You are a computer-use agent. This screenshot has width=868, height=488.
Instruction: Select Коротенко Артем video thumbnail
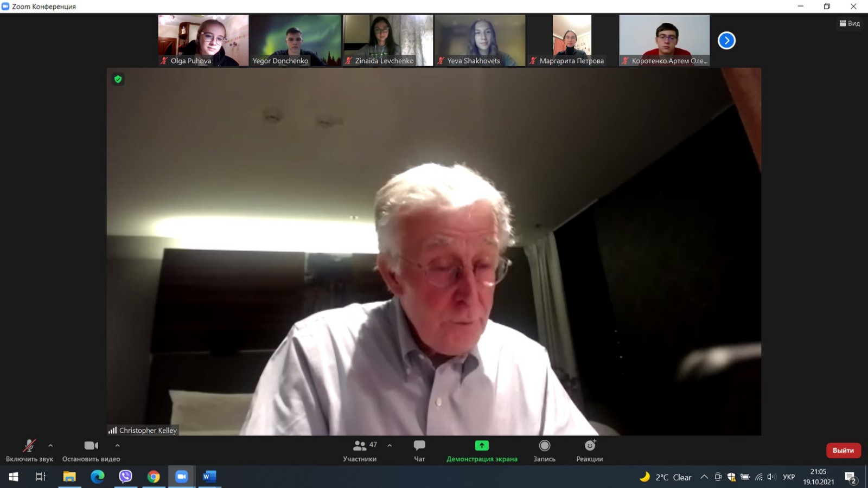(x=665, y=40)
